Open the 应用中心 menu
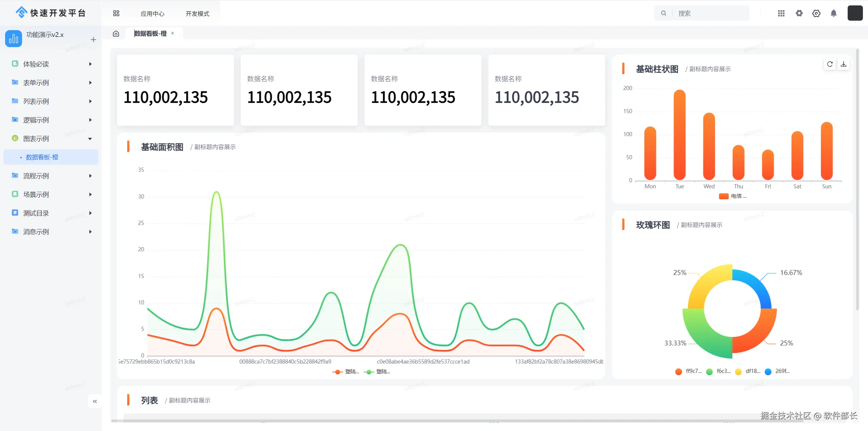The image size is (868, 431). point(152,14)
